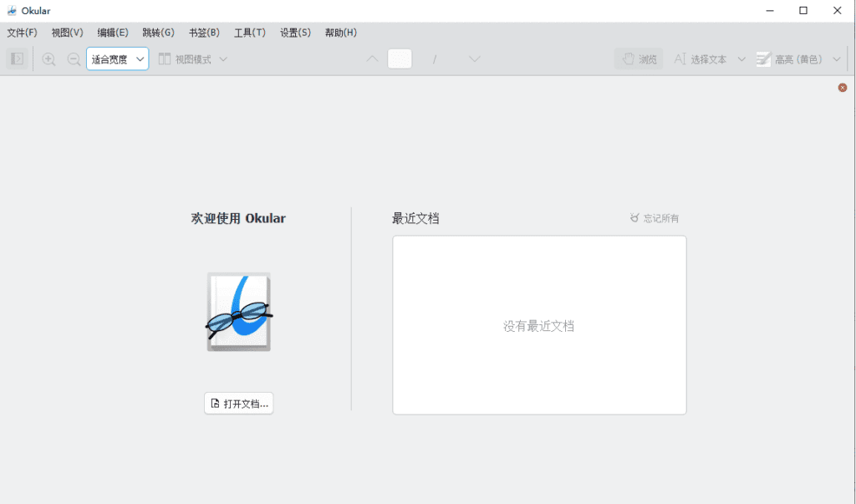This screenshot has width=856, height=504.
Task: Click the page number input field
Action: 400,59
